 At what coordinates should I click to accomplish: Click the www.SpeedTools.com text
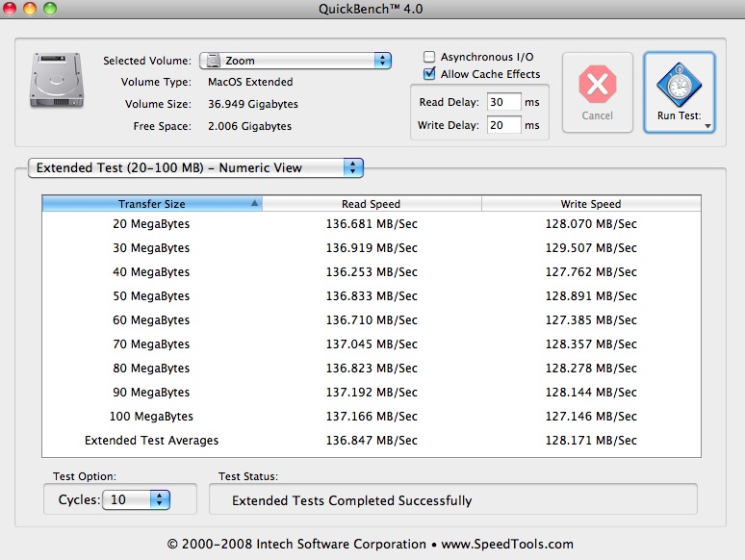507,544
